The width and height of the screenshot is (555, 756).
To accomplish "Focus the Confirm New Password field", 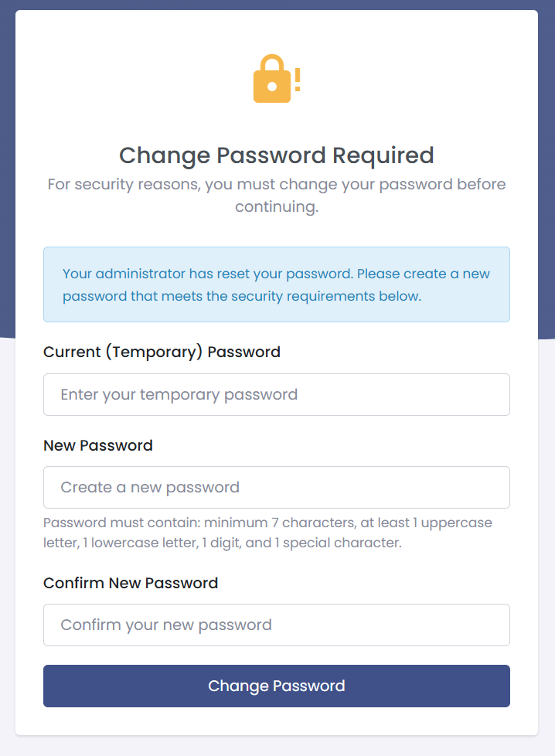I will (x=276, y=625).
